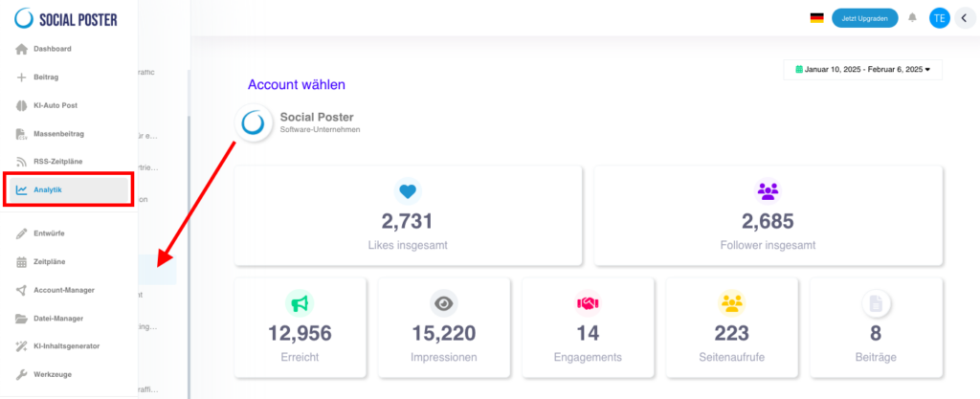
Task: Open the Dashboard home icon
Action: coord(21,49)
